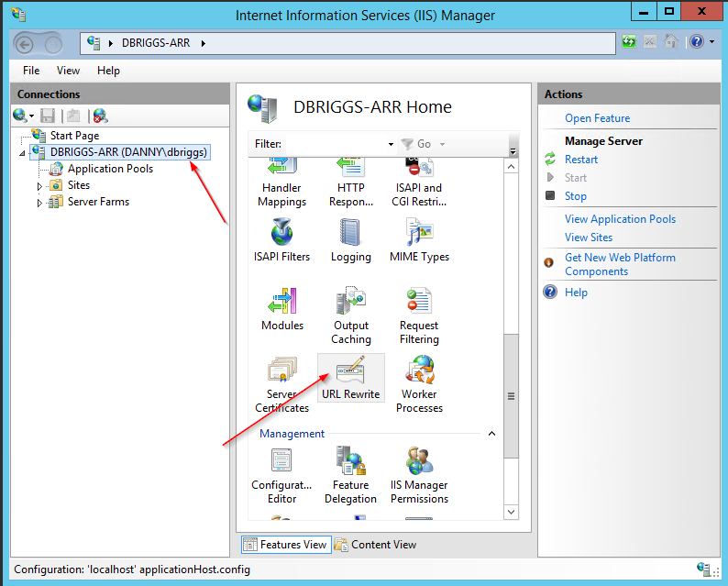Click the Home toolbar icon
This screenshot has height=586, width=728.
click(x=670, y=42)
